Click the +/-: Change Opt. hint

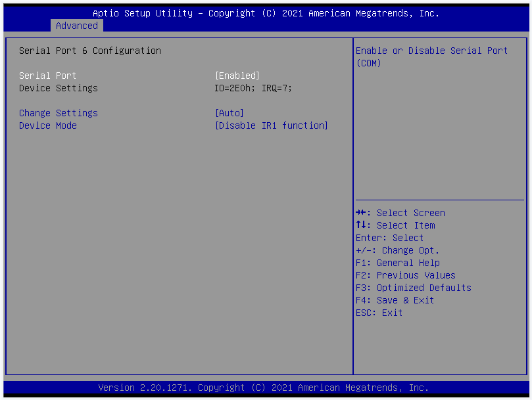(397, 250)
